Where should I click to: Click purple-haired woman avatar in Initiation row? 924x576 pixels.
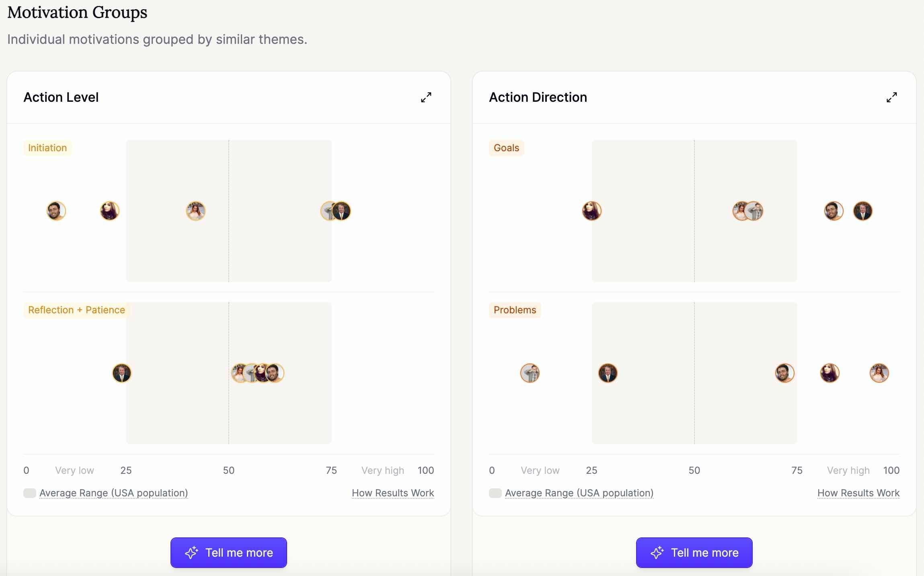(x=110, y=211)
